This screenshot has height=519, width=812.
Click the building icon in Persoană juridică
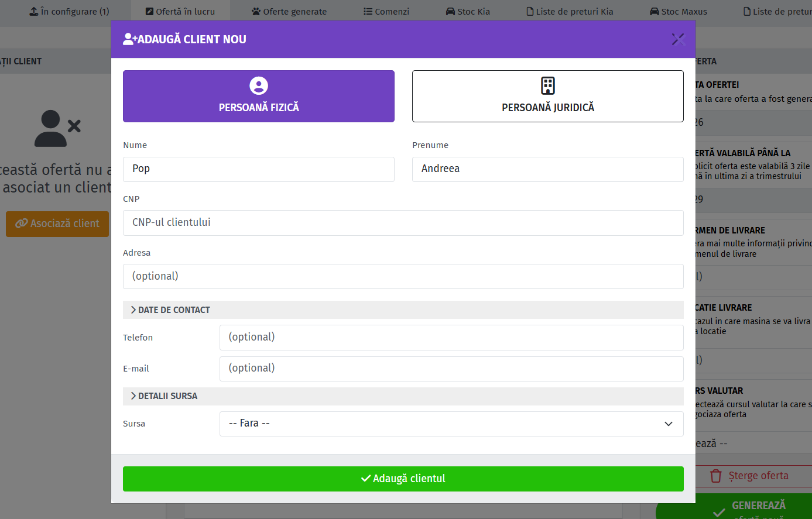point(548,85)
